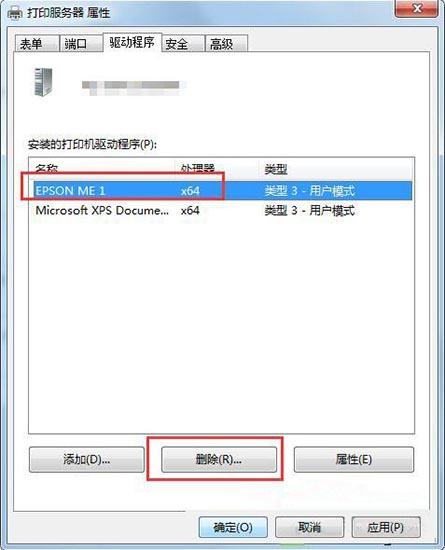
Task: Select the 驱动程序 tab
Action: pos(132,42)
